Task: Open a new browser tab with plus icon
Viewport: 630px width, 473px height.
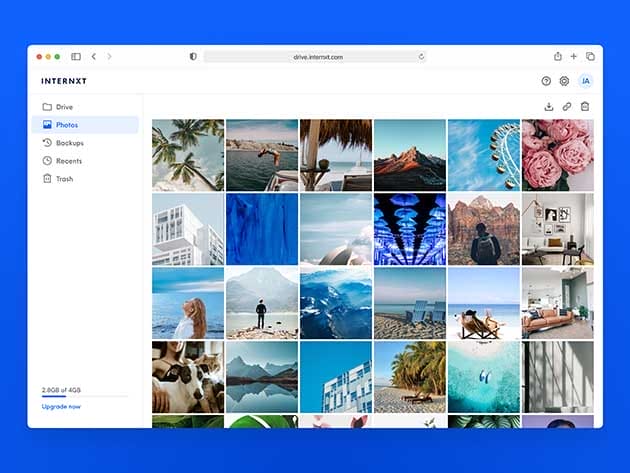Action: pos(574,57)
